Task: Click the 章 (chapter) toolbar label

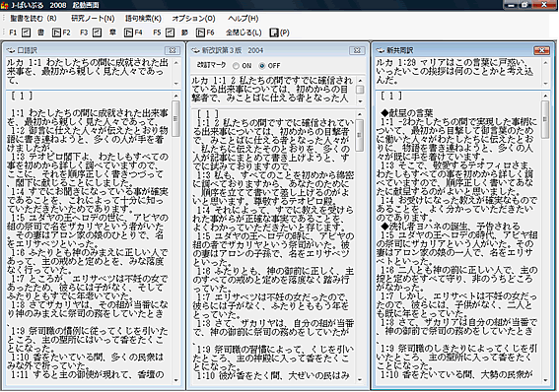Action: pos(112,33)
